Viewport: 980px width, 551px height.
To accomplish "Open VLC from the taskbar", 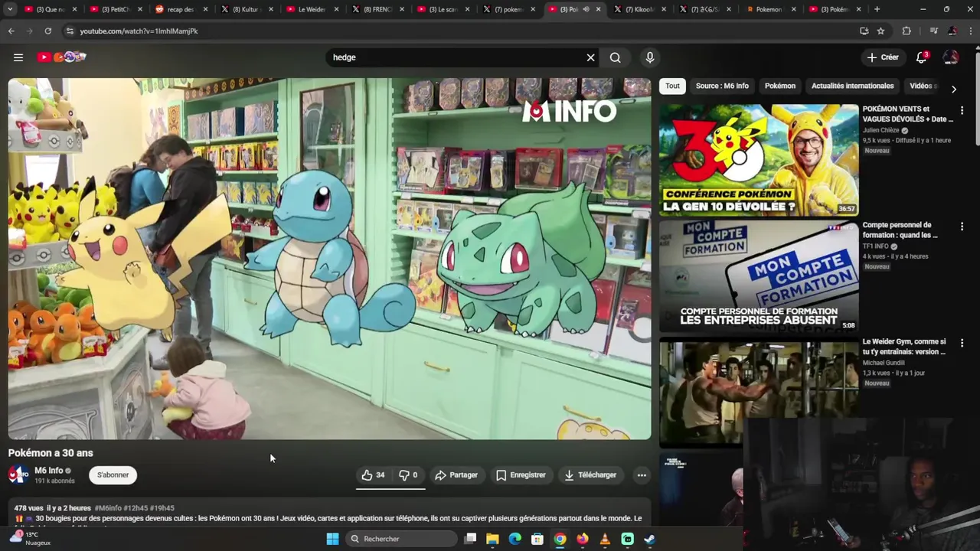I will tap(605, 539).
